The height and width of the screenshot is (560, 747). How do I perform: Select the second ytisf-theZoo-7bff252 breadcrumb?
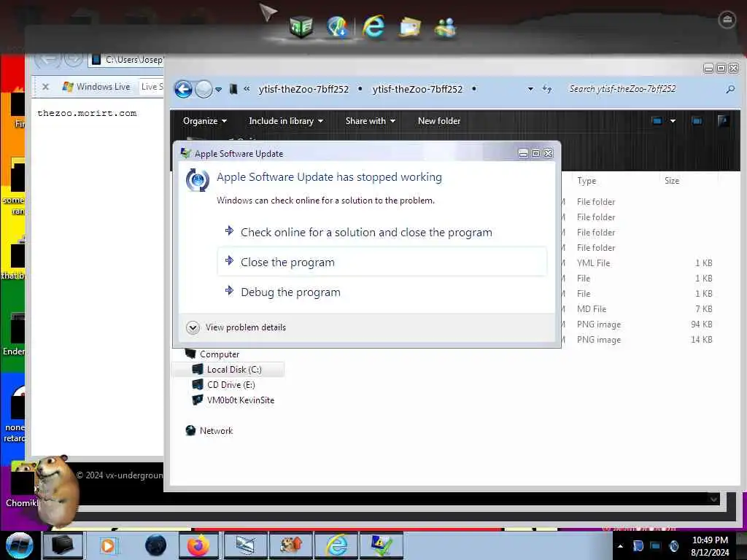tap(417, 89)
